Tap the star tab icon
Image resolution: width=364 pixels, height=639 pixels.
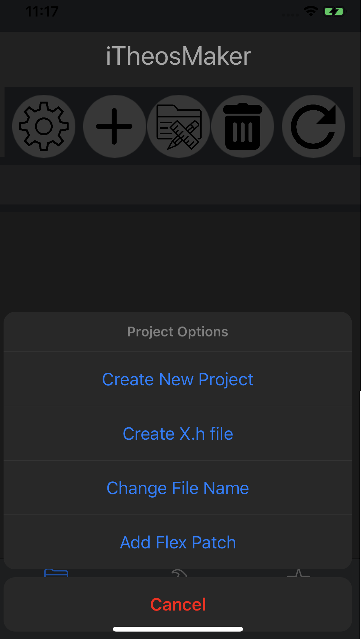coord(298,573)
